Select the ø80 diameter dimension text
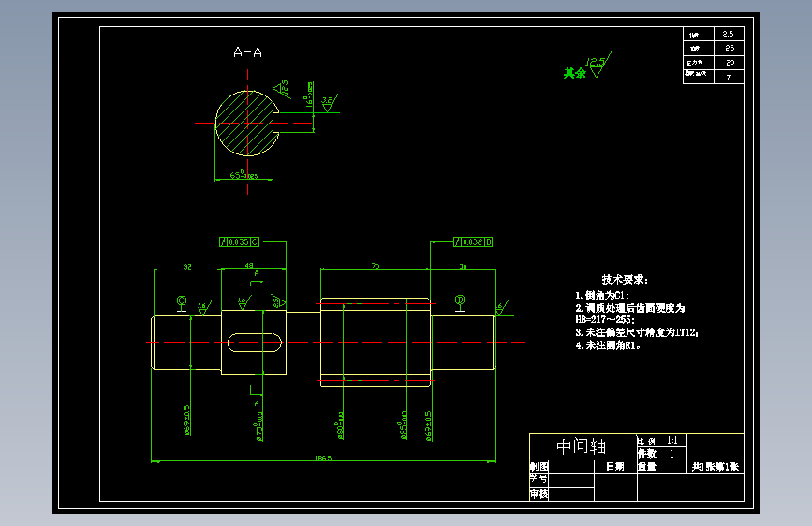The width and height of the screenshot is (812, 526). (341, 426)
